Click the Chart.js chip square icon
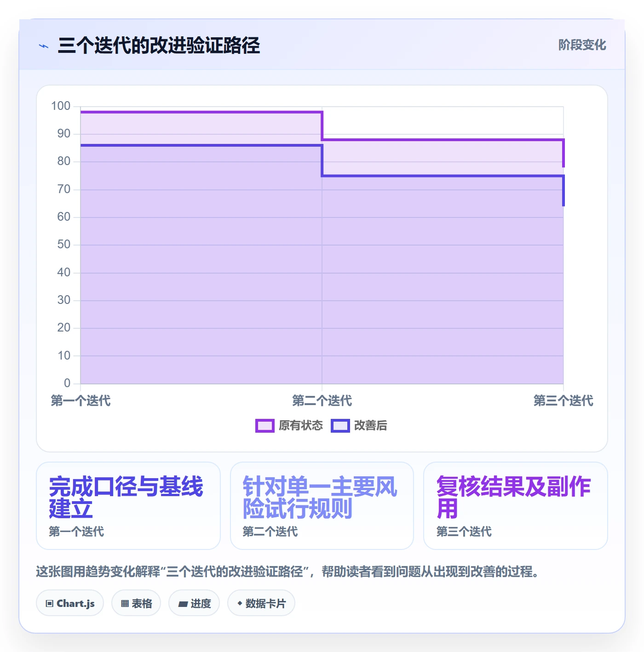Viewport: 644px width, 652px height. (x=50, y=604)
